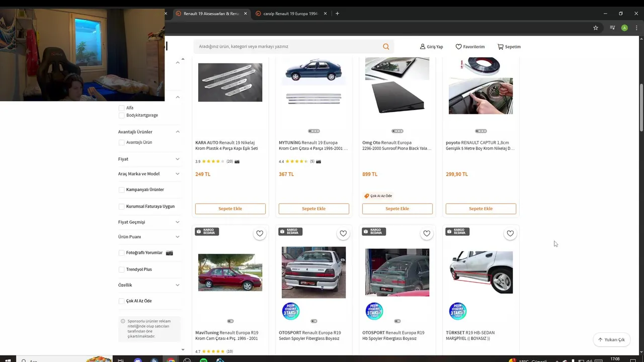This screenshot has width=644, height=362.
Task: Close the Renault 19 Aksesuarları tab
Action: coord(246,14)
